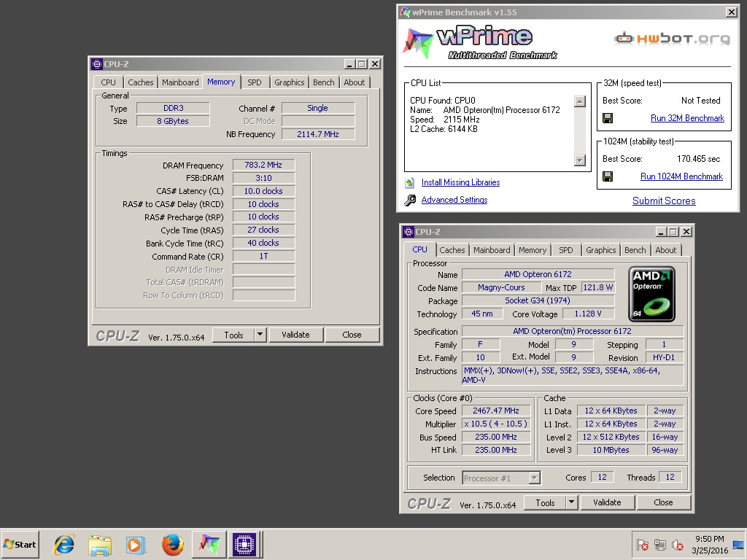Open About tab in Memory window

355,82
